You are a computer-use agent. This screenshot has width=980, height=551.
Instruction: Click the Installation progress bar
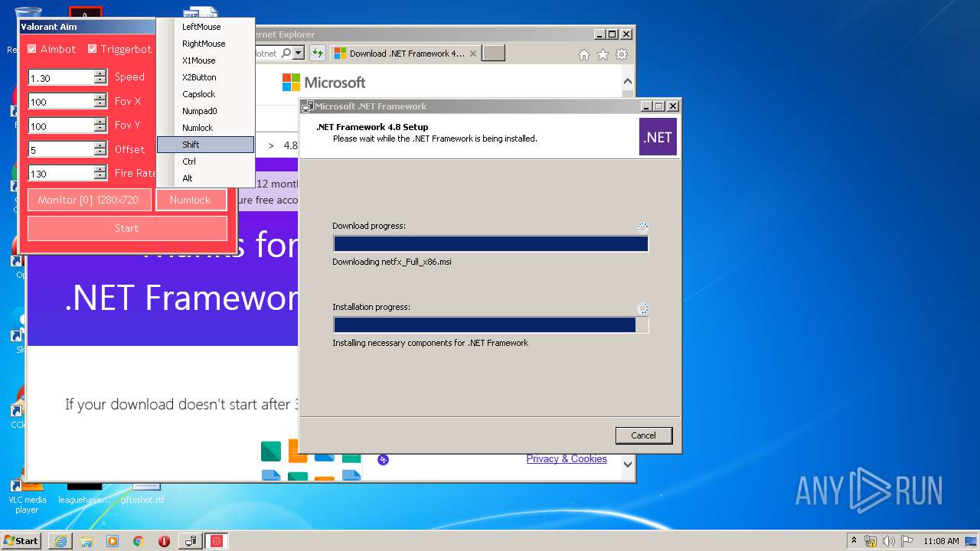point(491,325)
